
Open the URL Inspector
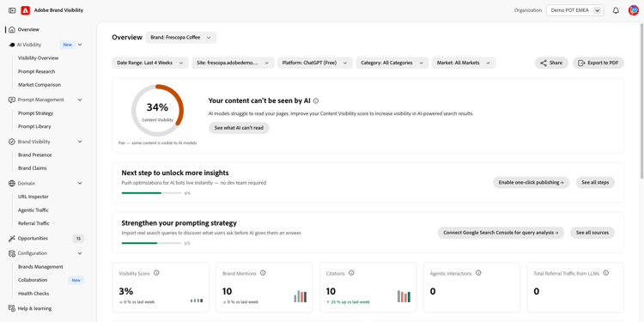33,197
